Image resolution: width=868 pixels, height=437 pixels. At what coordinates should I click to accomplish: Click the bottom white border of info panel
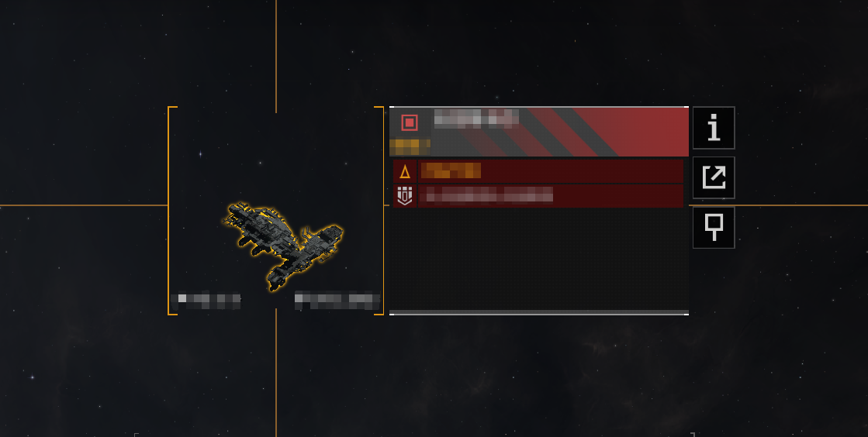pos(539,314)
